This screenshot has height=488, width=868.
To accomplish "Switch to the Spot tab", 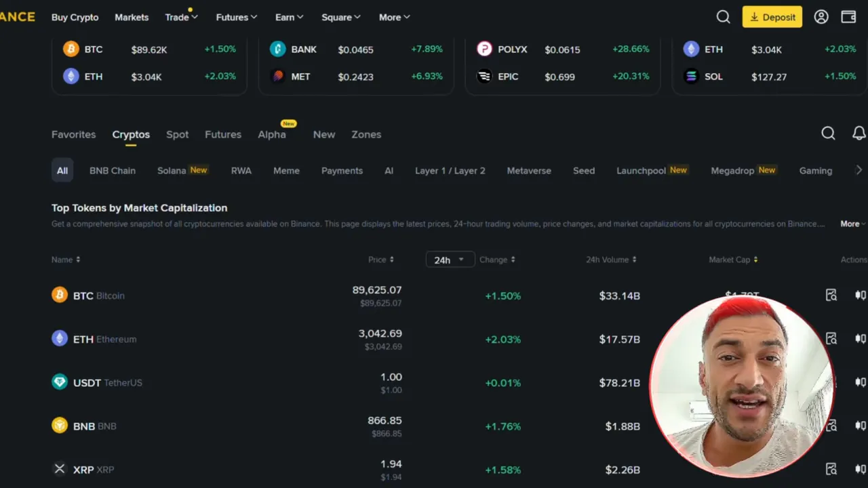I will [x=177, y=134].
